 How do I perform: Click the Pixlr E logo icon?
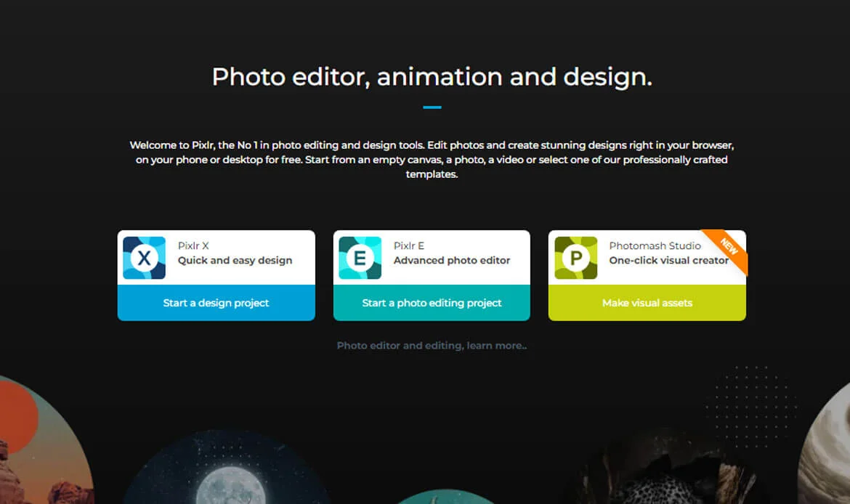[360, 258]
